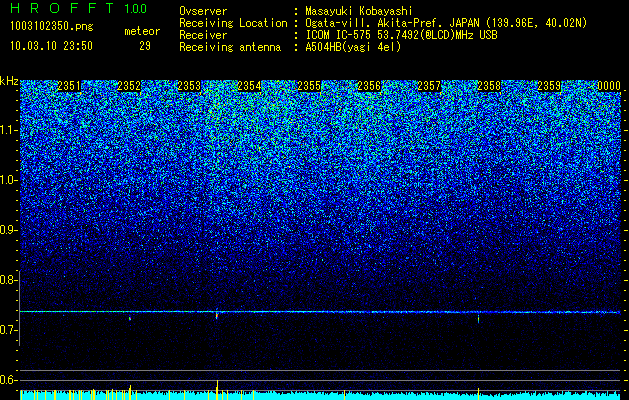629x400 pixels.
Task: Click the 2355 time marker
Action: tap(309, 86)
